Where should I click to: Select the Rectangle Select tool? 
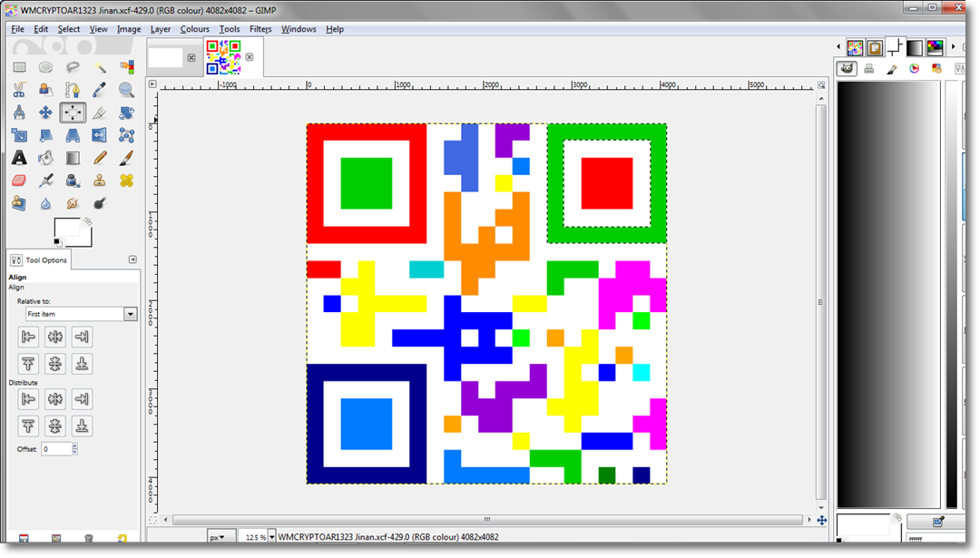[x=19, y=67]
